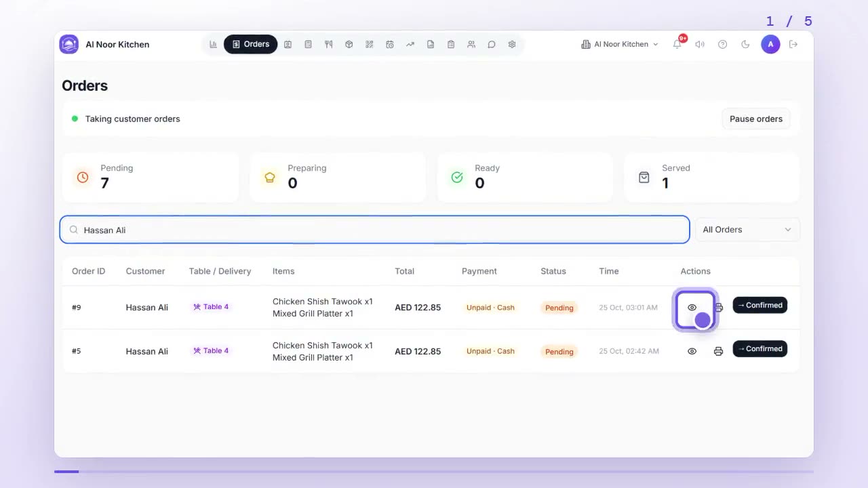
Task: Open the QR codes section icon
Action: (x=370, y=44)
